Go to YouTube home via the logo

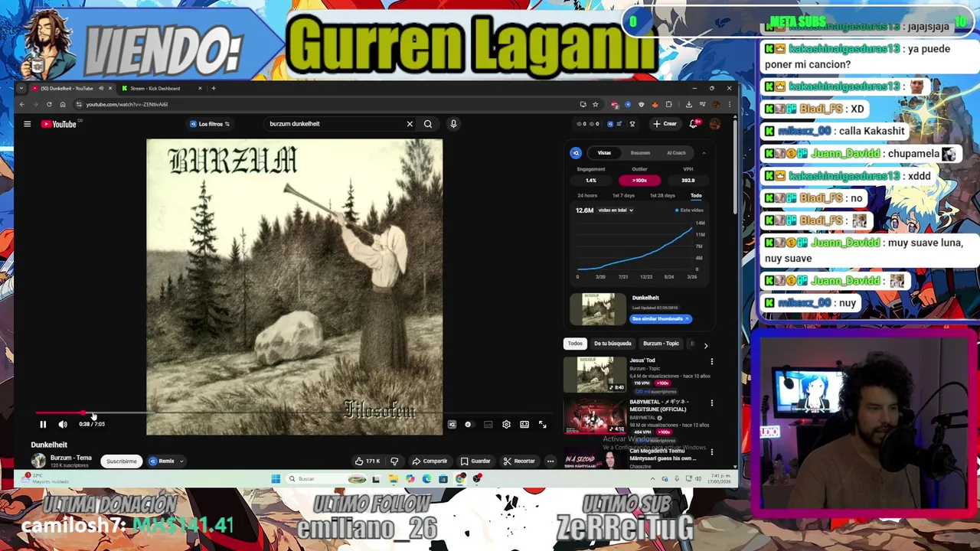[x=59, y=124]
